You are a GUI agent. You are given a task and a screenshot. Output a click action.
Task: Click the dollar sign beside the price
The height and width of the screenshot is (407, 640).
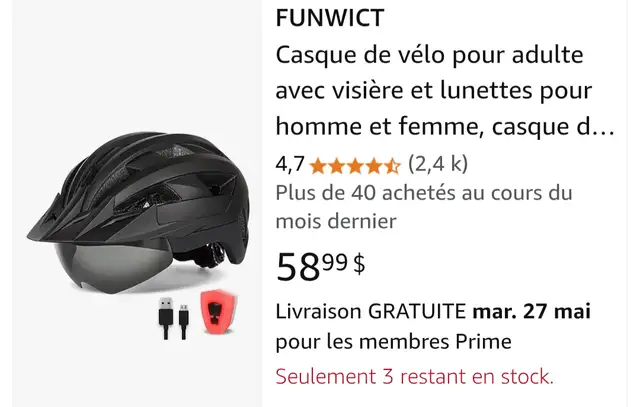point(359,264)
